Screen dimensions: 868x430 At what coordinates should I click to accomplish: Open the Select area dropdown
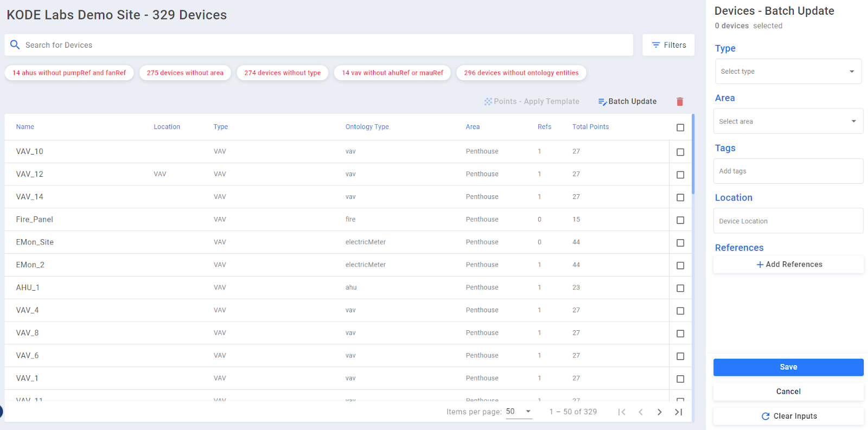tap(788, 121)
